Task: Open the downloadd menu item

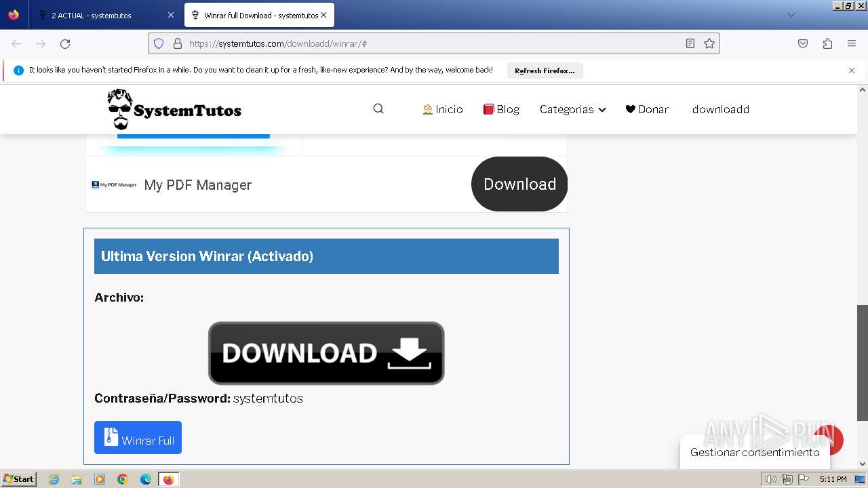Action: point(721,109)
